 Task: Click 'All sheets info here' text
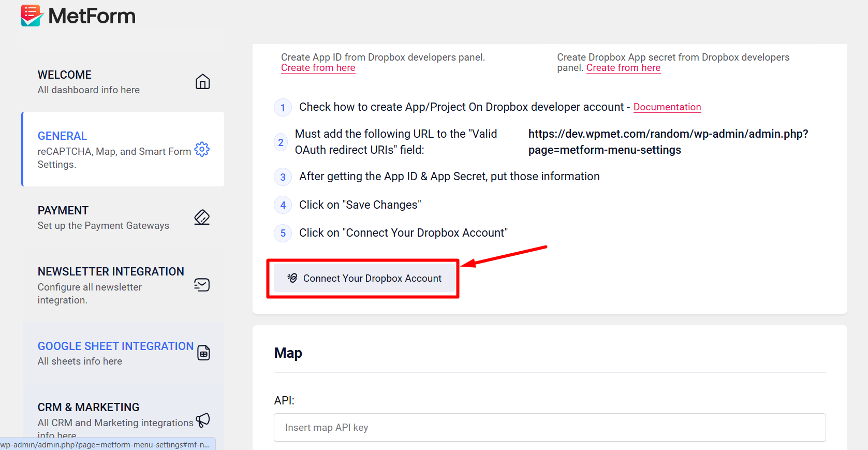pos(80,361)
